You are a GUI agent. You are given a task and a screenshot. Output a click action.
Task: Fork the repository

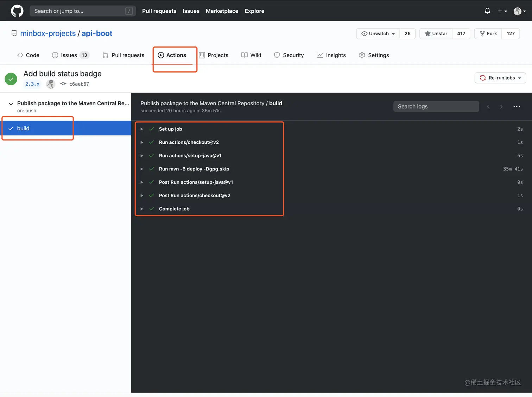(x=488, y=33)
